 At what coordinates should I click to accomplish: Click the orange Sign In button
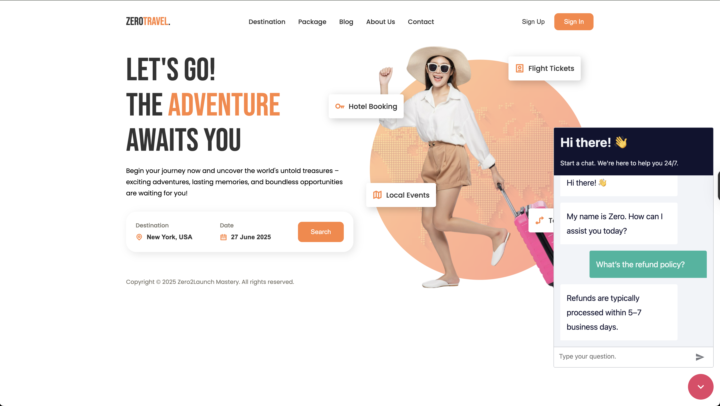pos(574,22)
